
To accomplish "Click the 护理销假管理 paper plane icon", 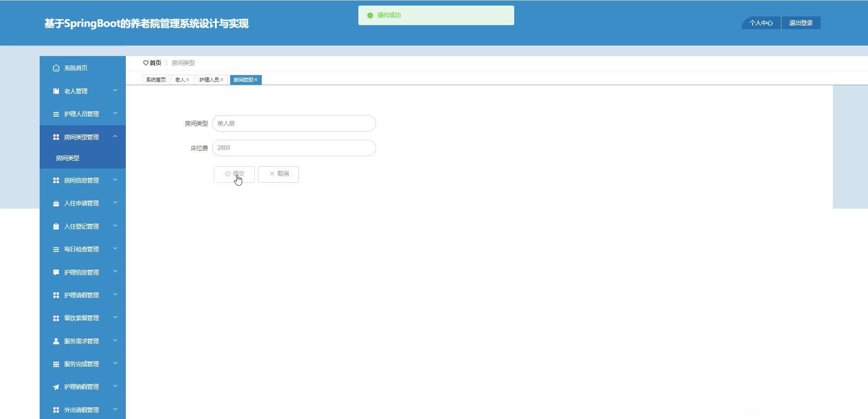I will 56,387.
